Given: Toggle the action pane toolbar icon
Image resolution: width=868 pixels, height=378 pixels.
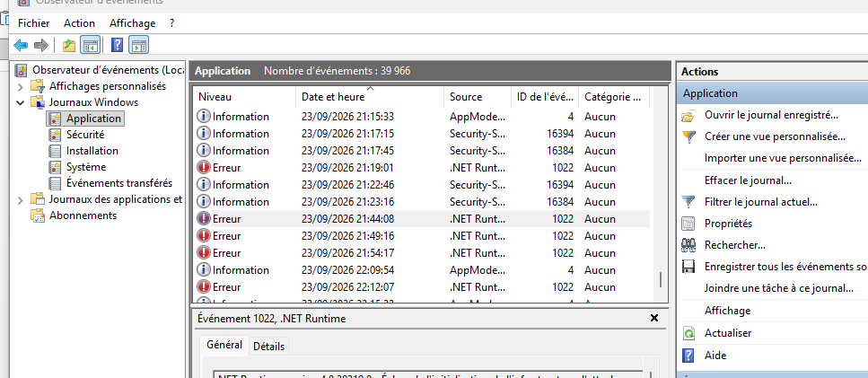Looking at the screenshot, I should point(138,45).
